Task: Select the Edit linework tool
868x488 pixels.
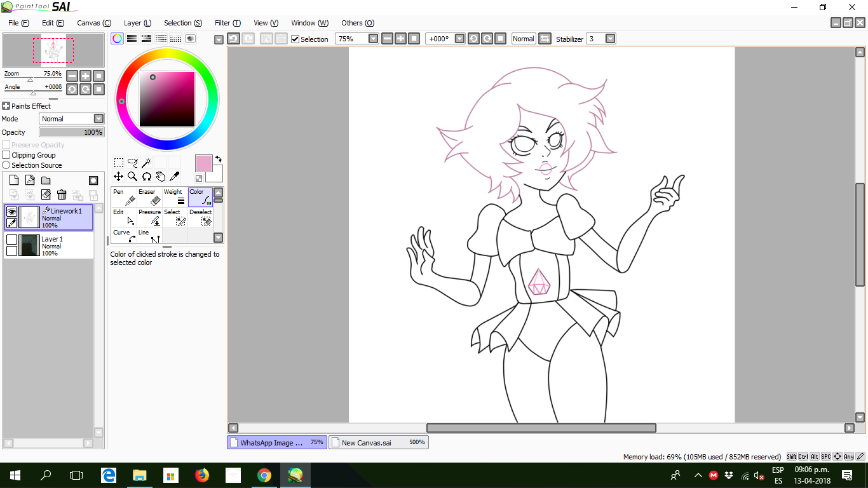Action: (x=124, y=217)
